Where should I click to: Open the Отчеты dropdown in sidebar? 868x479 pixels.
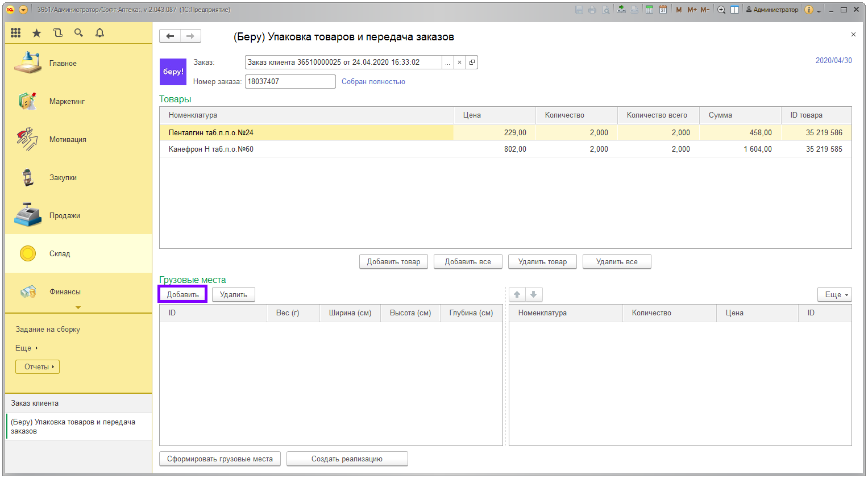point(38,367)
